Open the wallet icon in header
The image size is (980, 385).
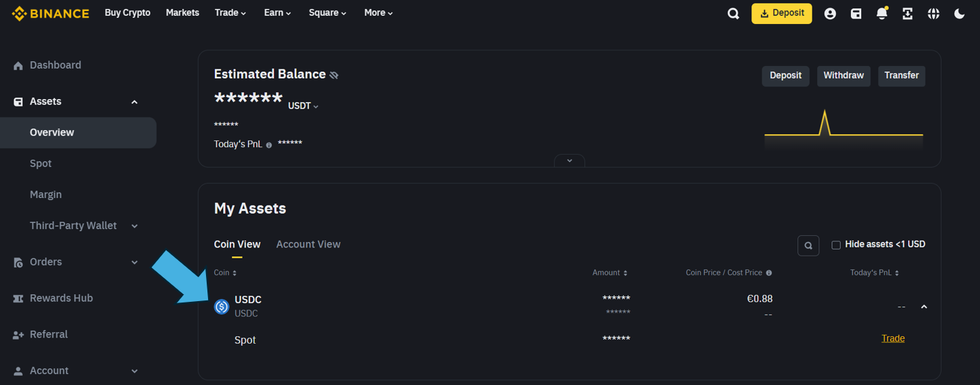click(x=856, y=14)
